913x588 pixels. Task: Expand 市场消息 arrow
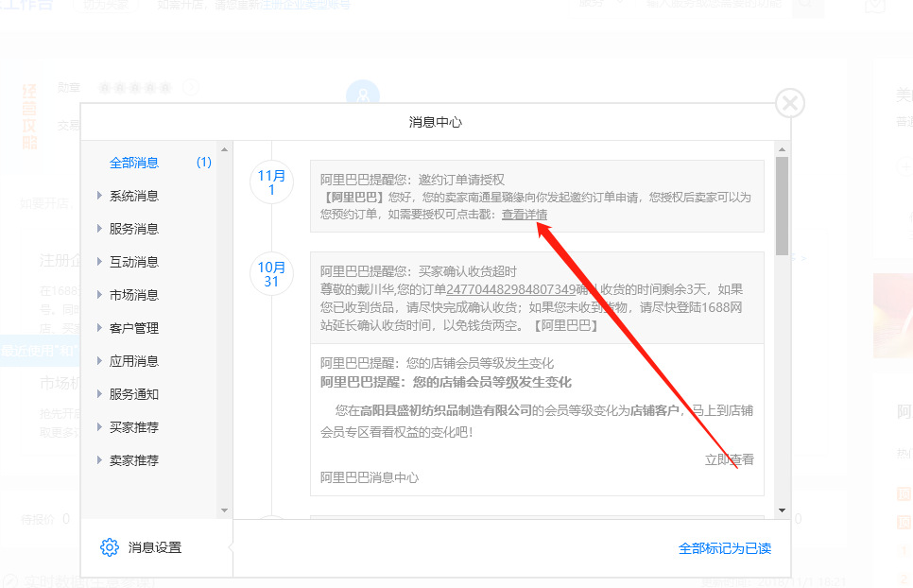point(99,295)
